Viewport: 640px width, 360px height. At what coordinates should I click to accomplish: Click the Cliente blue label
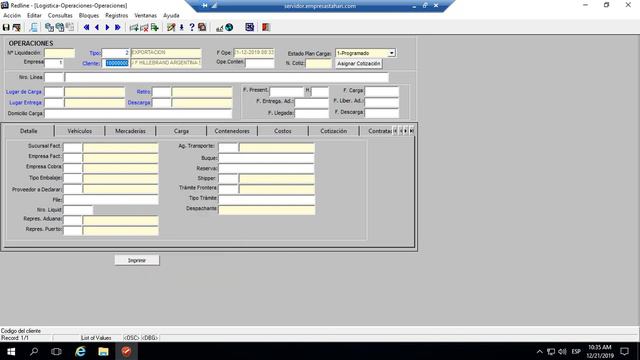(91, 63)
